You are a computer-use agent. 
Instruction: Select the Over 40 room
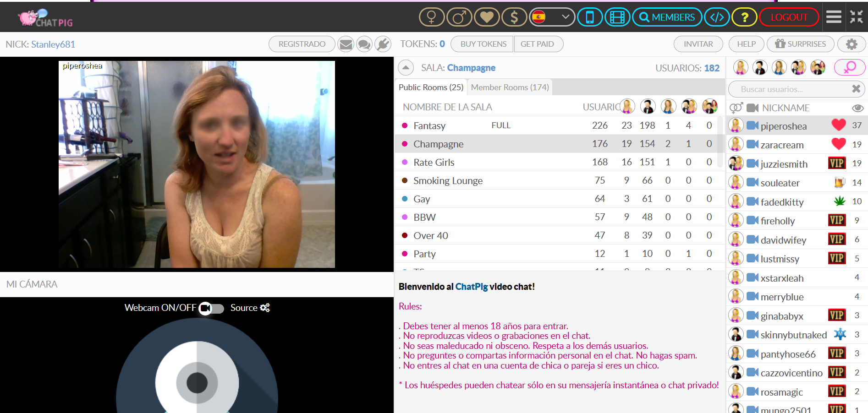tap(560, 235)
